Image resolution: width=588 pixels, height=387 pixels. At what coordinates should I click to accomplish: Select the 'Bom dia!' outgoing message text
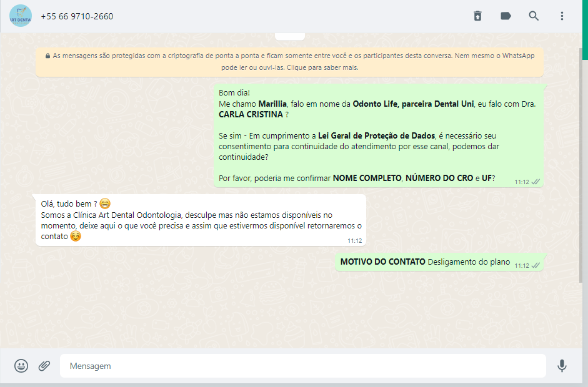[x=234, y=93]
